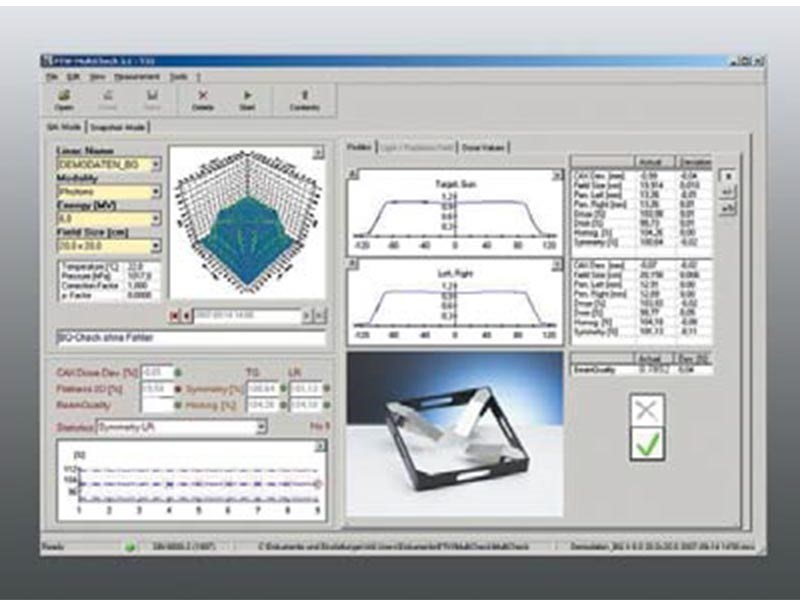Viewport: 800px width, 600px height.
Task: Click the green CAX Dose Dev. status indicator
Action: coord(178,373)
